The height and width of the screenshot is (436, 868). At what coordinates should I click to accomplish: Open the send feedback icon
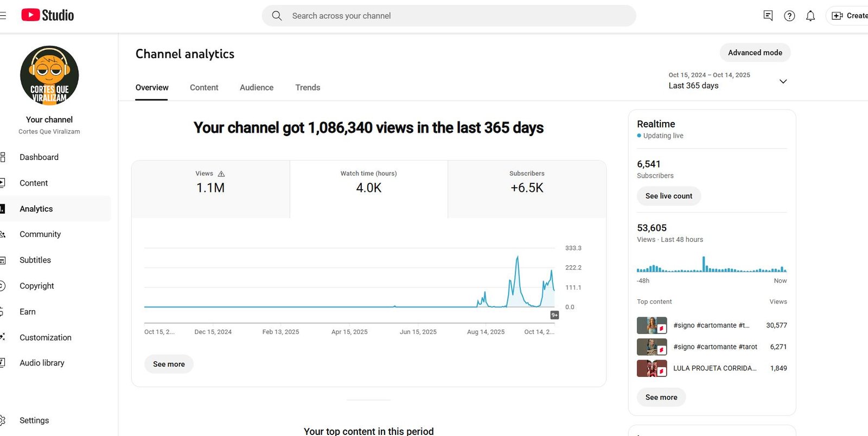[x=768, y=16]
